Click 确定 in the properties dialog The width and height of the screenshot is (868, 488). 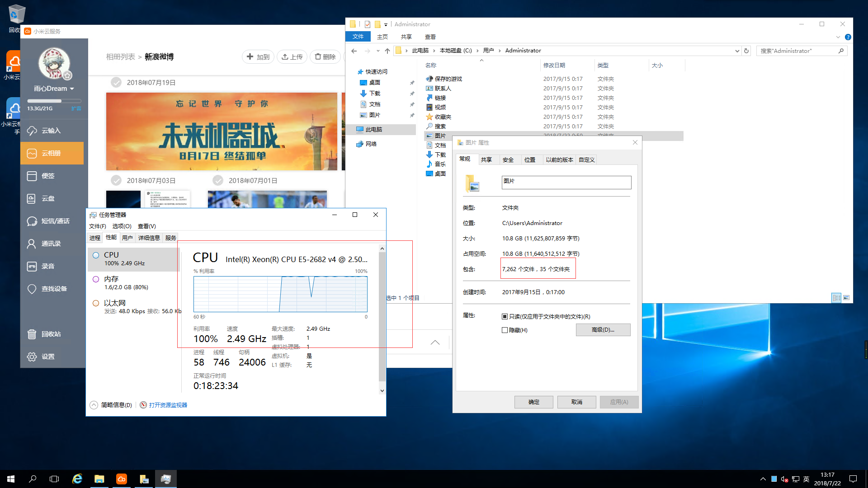pyautogui.click(x=534, y=402)
